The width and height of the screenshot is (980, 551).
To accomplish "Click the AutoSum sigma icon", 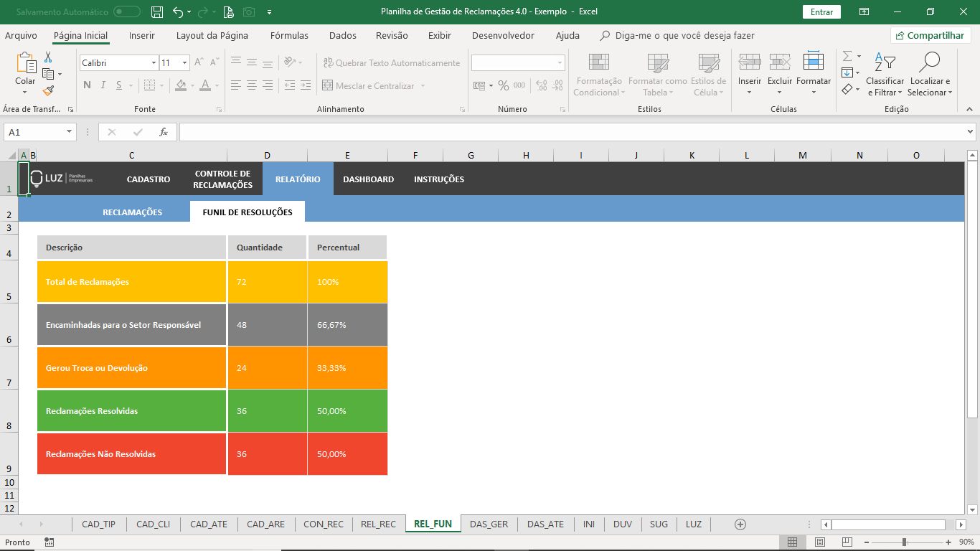I will pyautogui.click(x=847, y=56).
